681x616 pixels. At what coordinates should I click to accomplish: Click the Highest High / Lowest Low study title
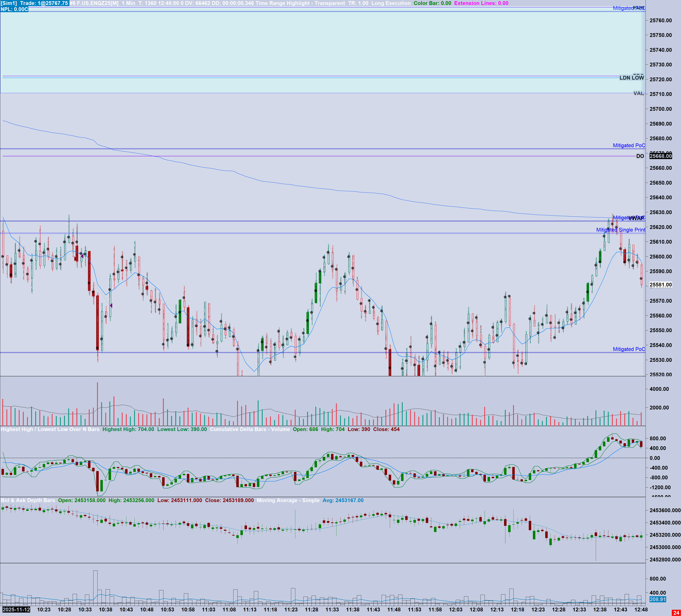50,429
